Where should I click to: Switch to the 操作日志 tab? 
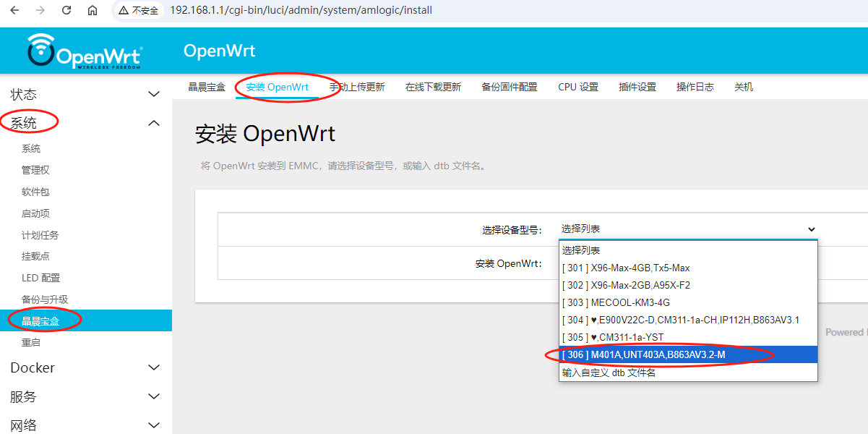pos(695,87)
